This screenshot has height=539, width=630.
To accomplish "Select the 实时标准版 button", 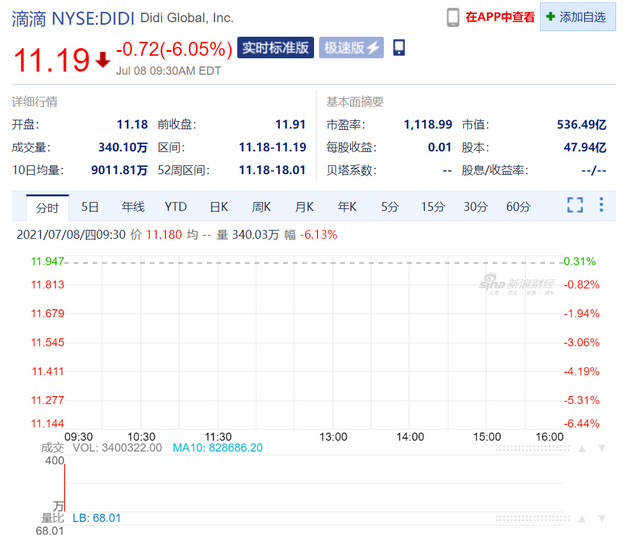I will pyautogui.click(x=275, y=47).
